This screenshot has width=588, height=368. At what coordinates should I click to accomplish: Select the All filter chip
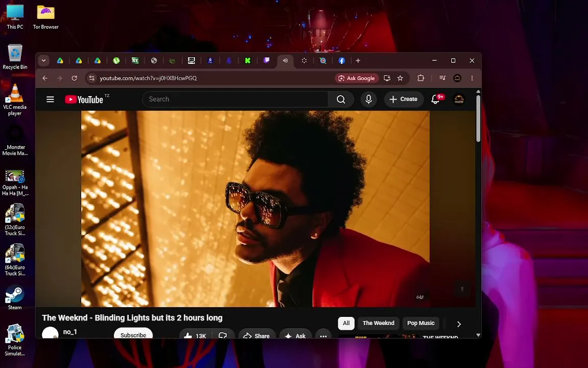346,324
